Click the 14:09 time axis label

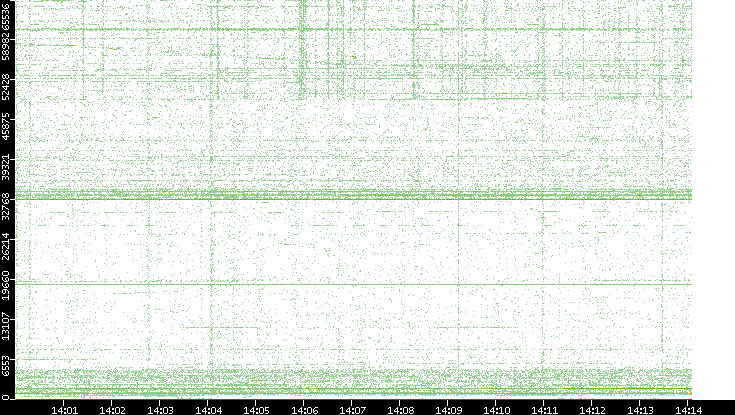coord(448,411)
